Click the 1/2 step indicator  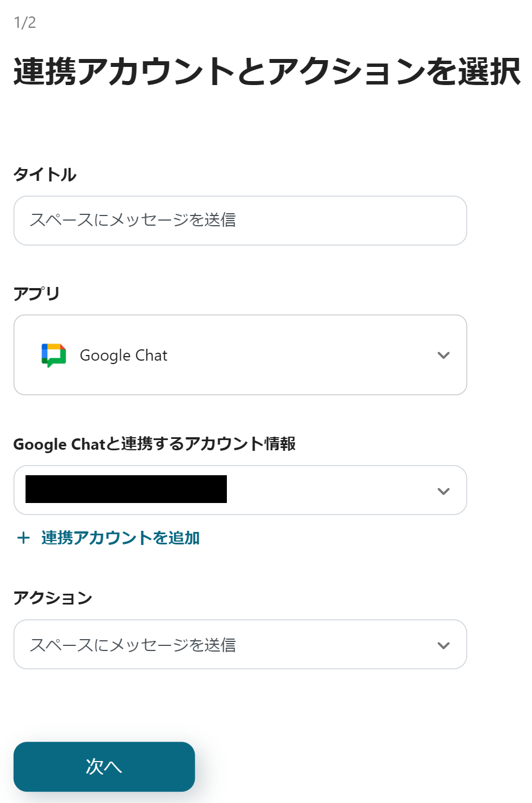[25, 23]
